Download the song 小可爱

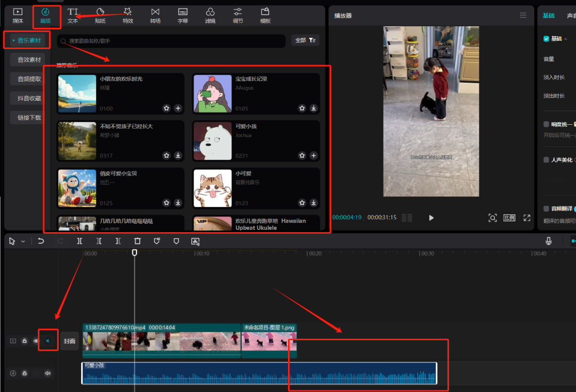[x=314, y=203]
